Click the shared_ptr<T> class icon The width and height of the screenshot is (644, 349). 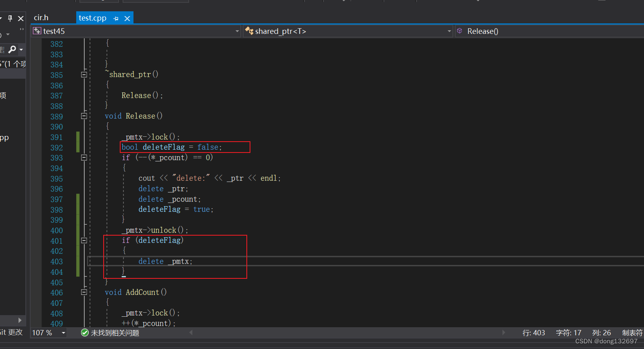pos(249,31)
